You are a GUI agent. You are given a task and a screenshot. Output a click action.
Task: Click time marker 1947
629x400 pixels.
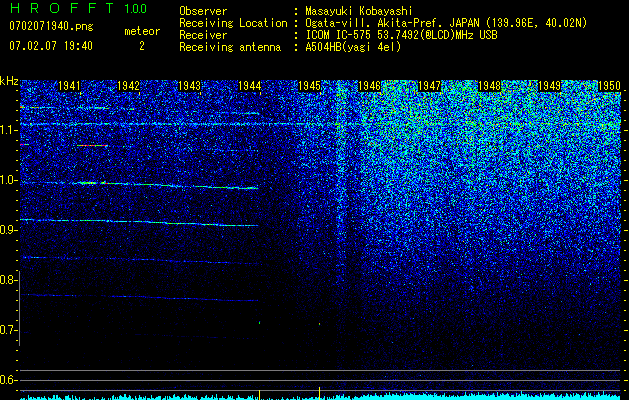coord(430,86)
